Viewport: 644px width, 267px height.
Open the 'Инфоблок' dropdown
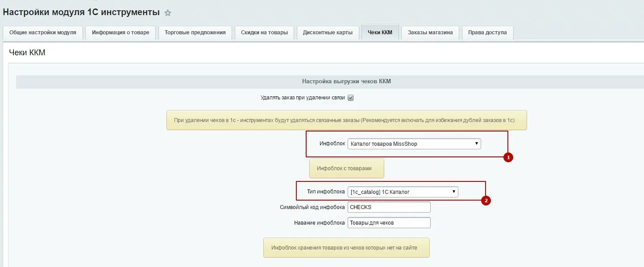(414, 144)
